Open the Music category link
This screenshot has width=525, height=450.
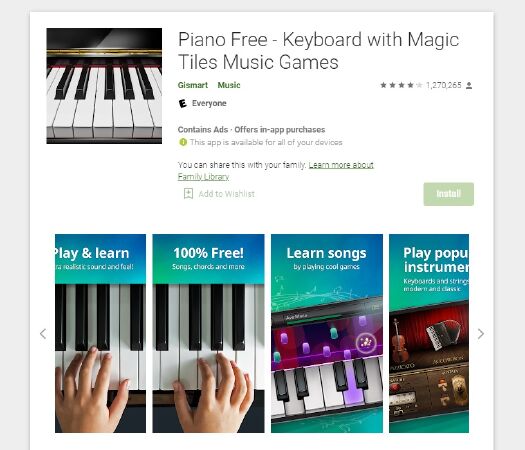click(x=229, y=85)
